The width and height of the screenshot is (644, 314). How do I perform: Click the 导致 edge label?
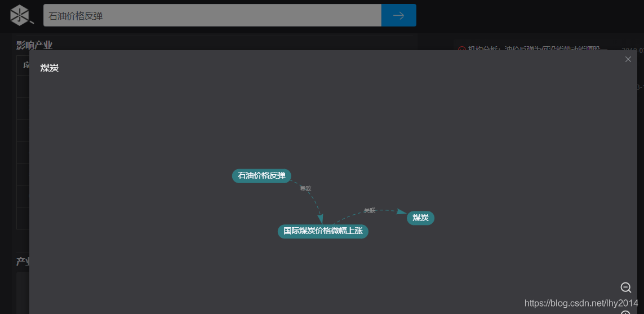[x=305, y=188]
